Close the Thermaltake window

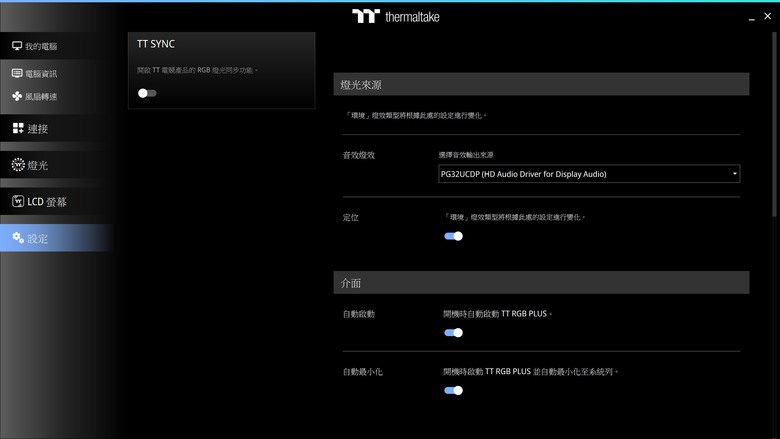[x=768, y=16]
